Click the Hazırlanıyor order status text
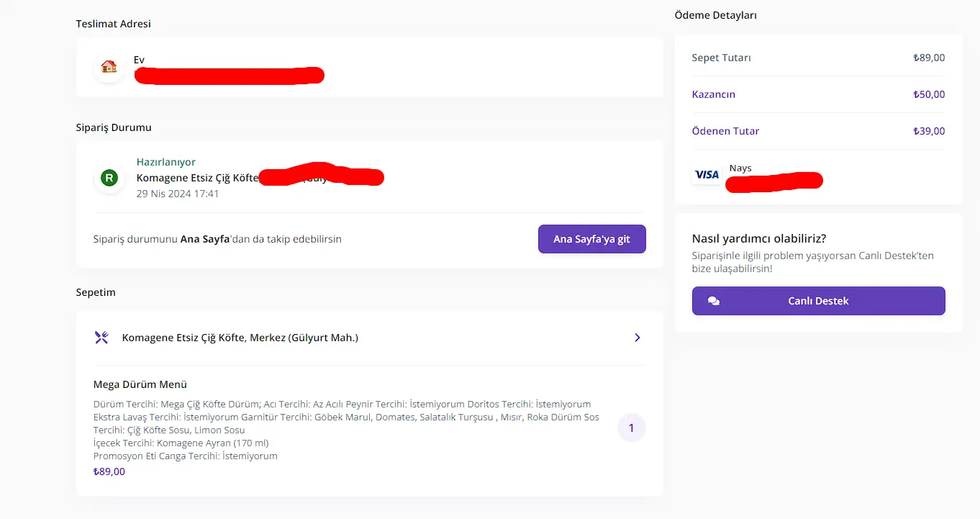 coord(166,162)
